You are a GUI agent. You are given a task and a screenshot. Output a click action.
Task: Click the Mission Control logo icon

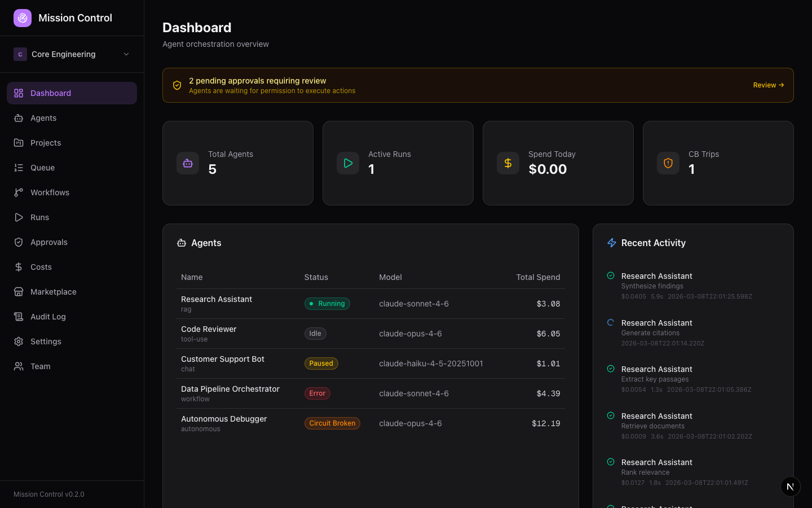(23, 18)
